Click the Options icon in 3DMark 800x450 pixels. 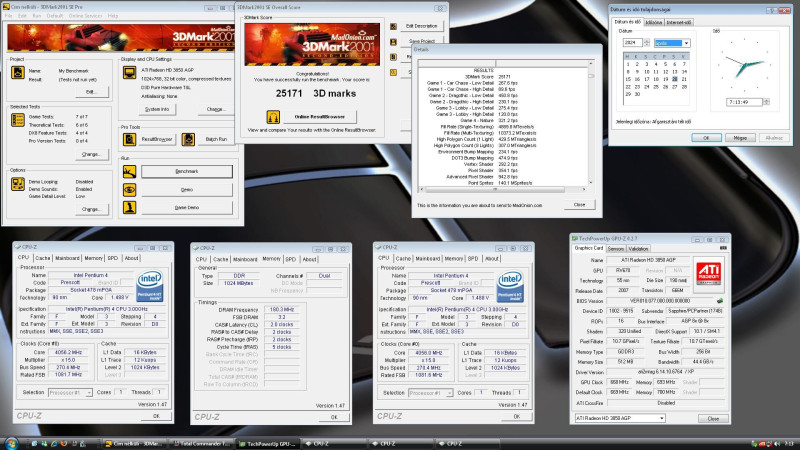pos(18,184)
